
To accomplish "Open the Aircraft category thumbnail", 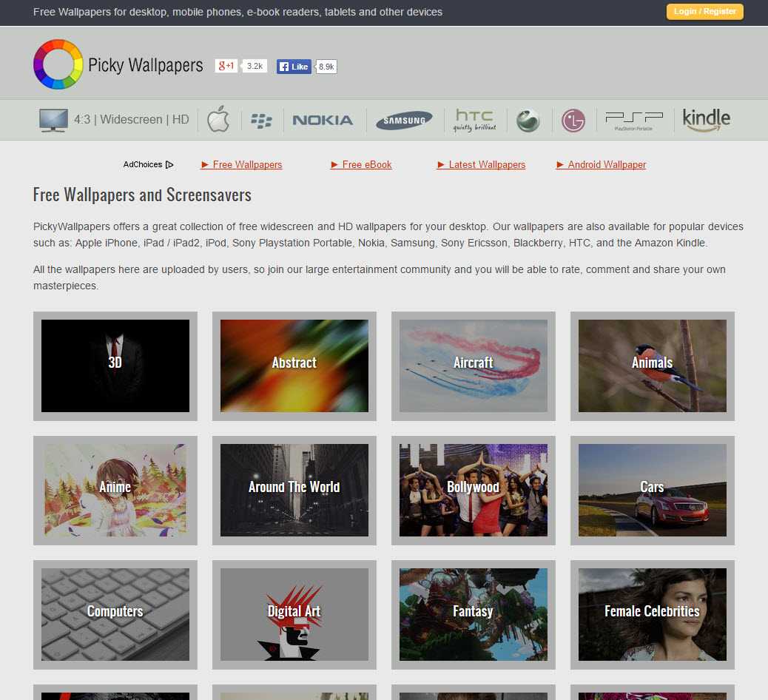I will (474, 366).
